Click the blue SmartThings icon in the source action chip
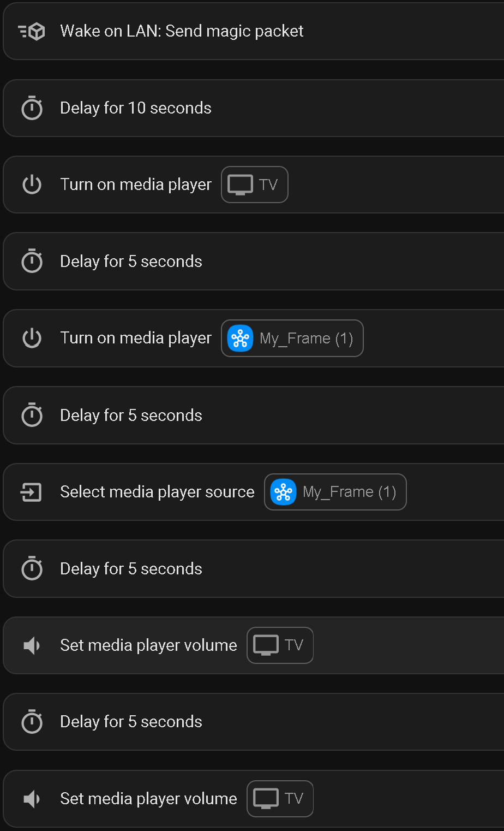Image resolution: width=504 pixels, height=831 pixels. [x=283, y=492]
